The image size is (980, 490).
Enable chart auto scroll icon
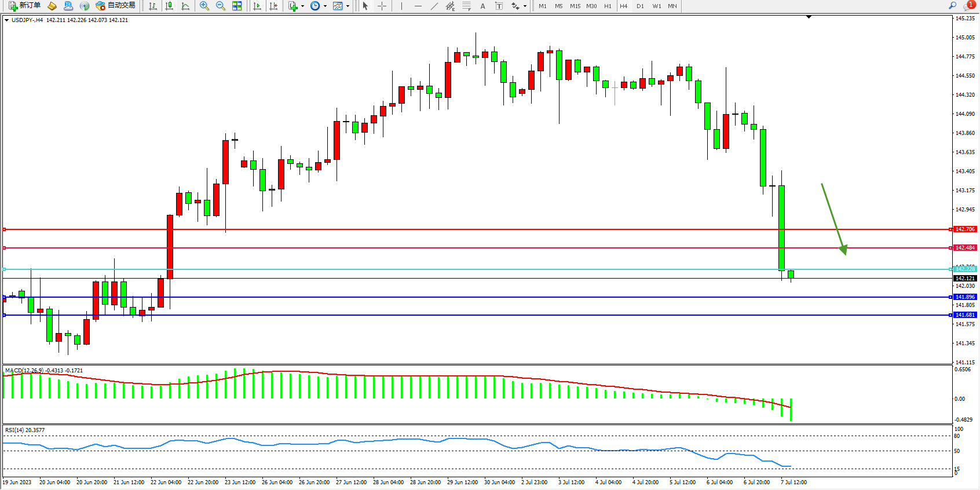click(x=257, y=6)
